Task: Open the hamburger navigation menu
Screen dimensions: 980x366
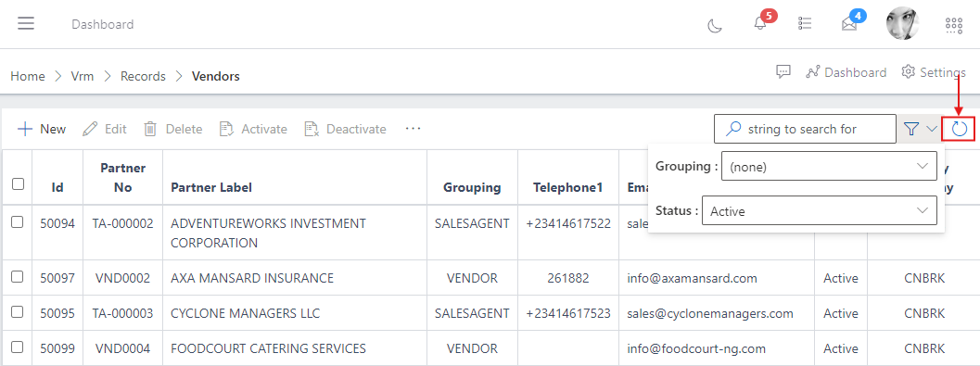Action: [x=26, y=24]
